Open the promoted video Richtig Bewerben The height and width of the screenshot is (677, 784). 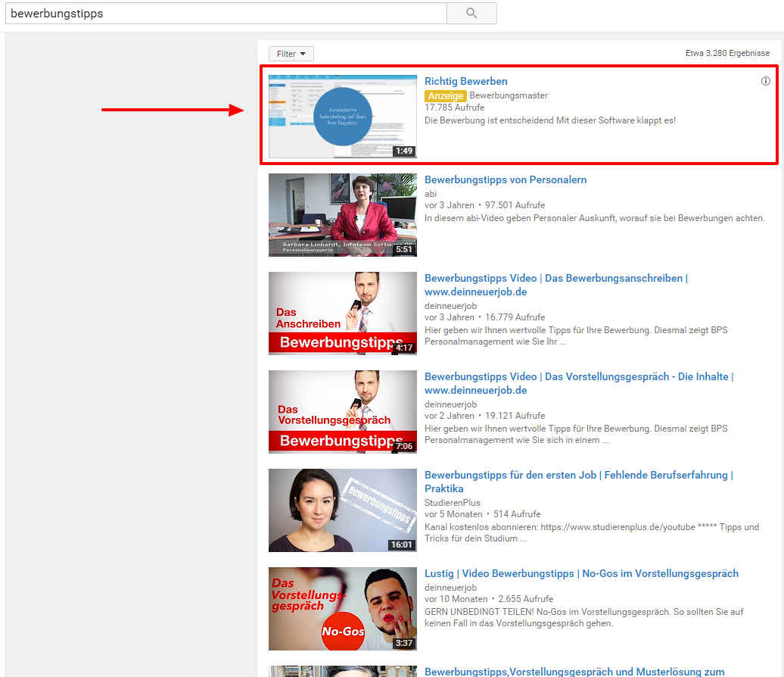[x=465, y=81]
